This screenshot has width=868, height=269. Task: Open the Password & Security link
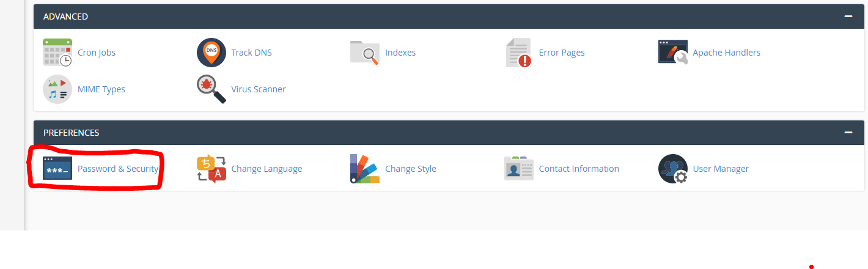point(118,169)
